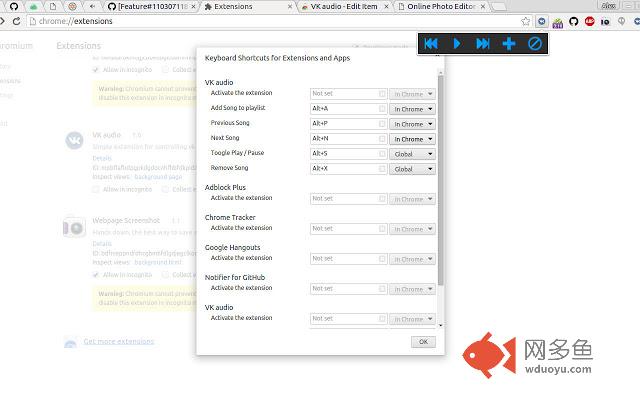
Task: Set Notifier for GitHub activate shortcut field
Action: [x=348, y=289]
